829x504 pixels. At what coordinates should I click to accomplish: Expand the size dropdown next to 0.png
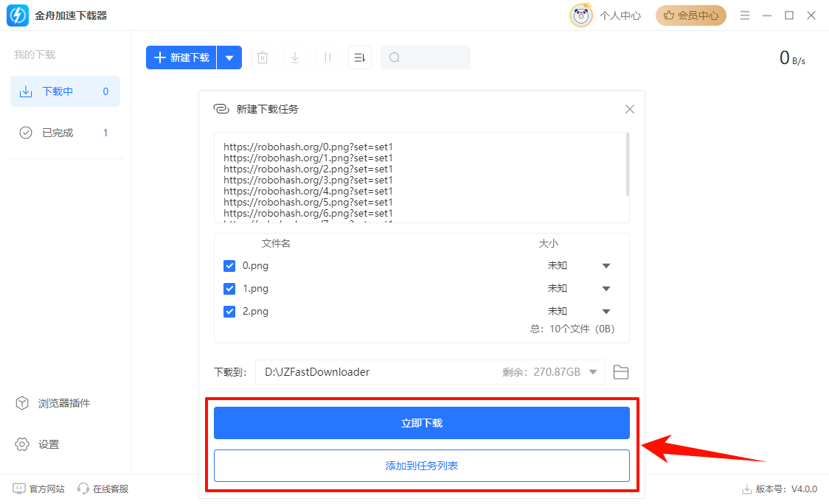click(x=606, y=265)
